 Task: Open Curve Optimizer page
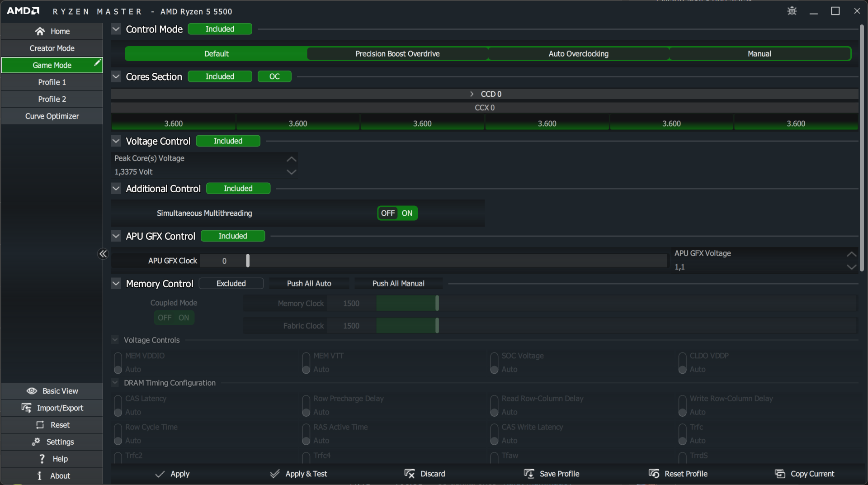point(52,116)
